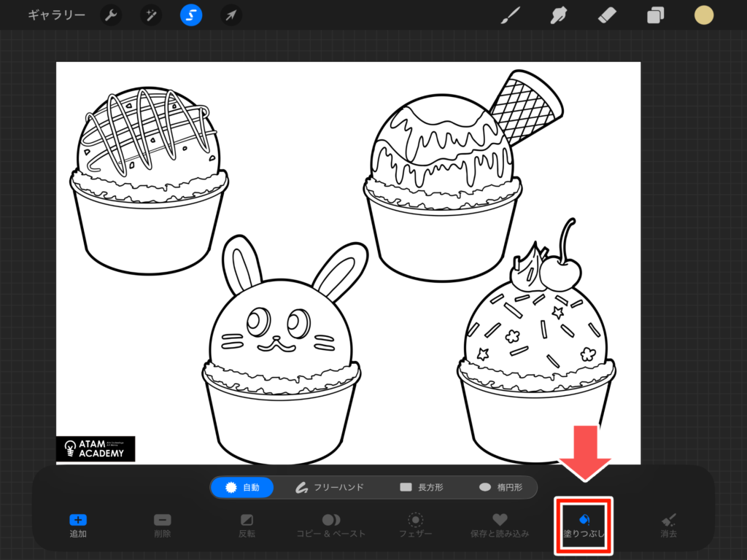
Task: Choose 長方形 rectangle selection mode
Action: click(422, 487)
